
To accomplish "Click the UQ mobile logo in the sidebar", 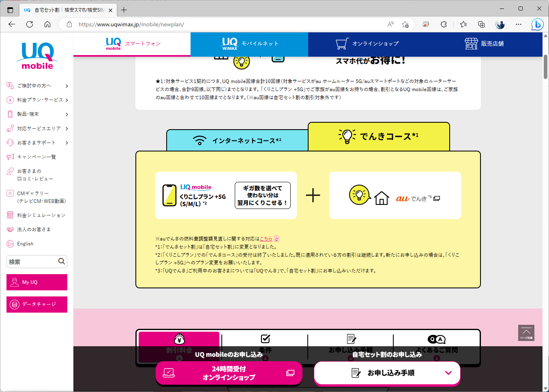I will (36, 55).
